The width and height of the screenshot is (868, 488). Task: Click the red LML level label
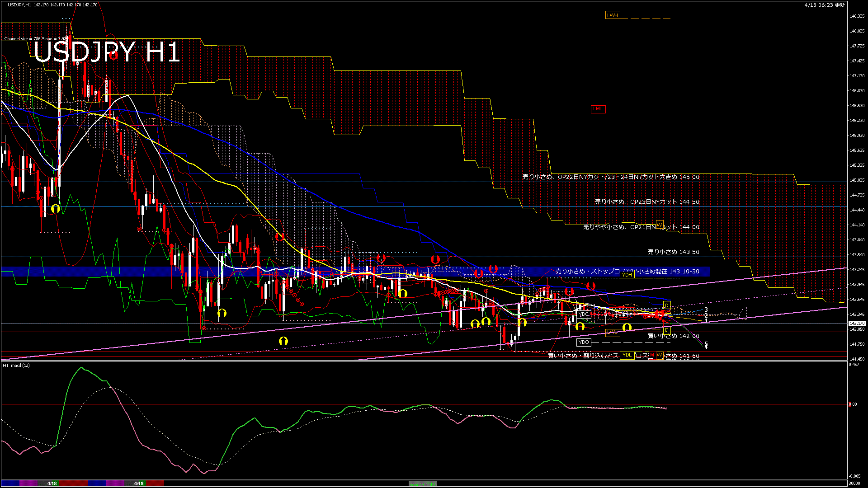[x=598, y=109]
